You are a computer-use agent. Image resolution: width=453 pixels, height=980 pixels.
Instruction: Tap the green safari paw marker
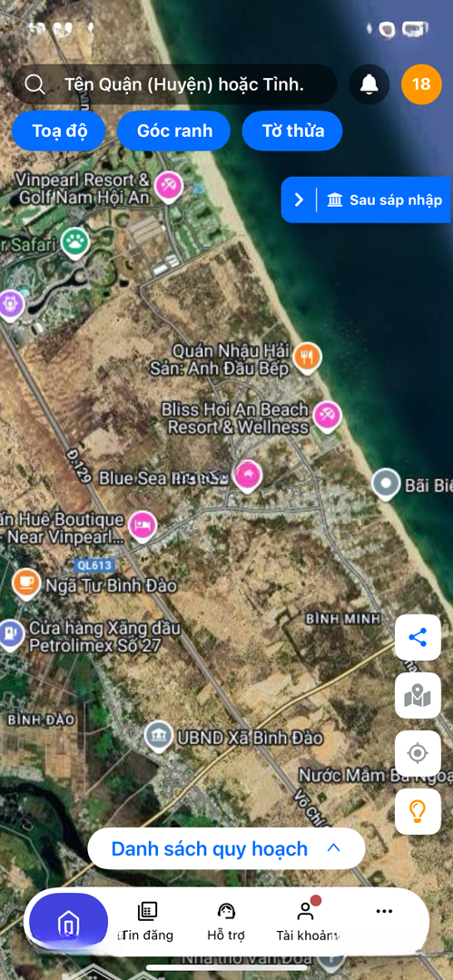[x=75, y=241]
